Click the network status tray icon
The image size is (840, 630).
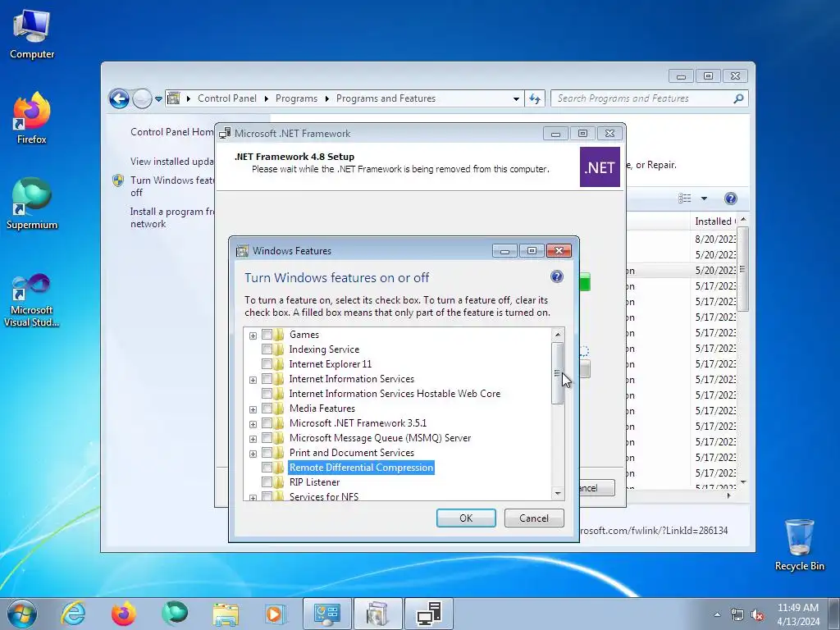(737, 615)
